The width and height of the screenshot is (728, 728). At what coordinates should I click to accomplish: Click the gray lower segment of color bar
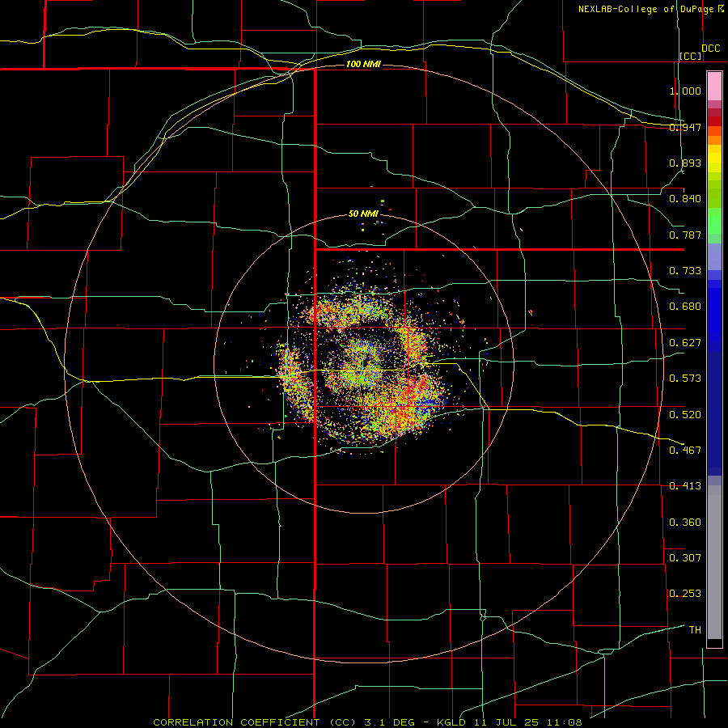(714, 562)
